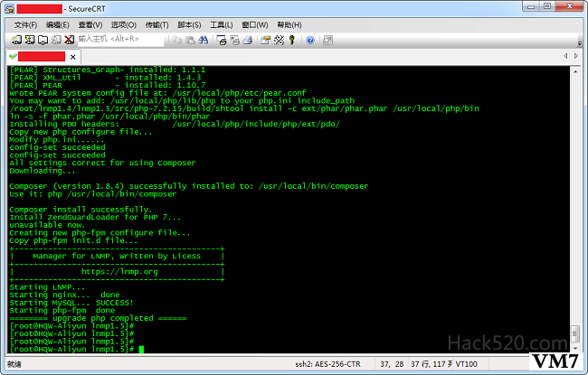This screenshot has width=588, height=375.
Task: Open Find with the binoculars icon
Action: pos(204,40)
